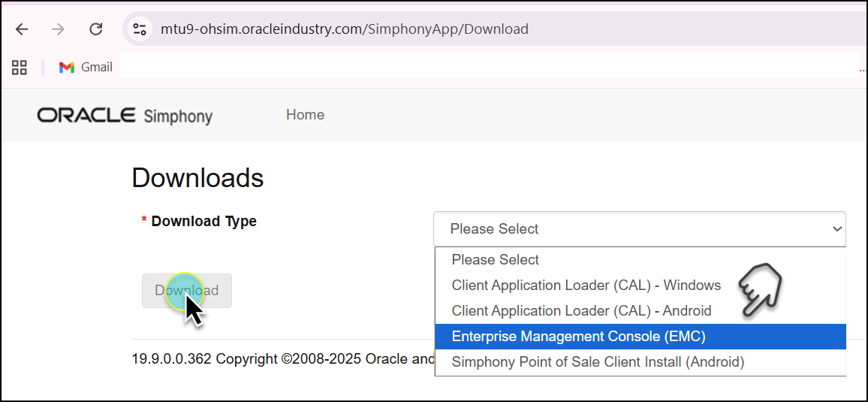Select Client Application Loader (CAL) - Android

581,311
